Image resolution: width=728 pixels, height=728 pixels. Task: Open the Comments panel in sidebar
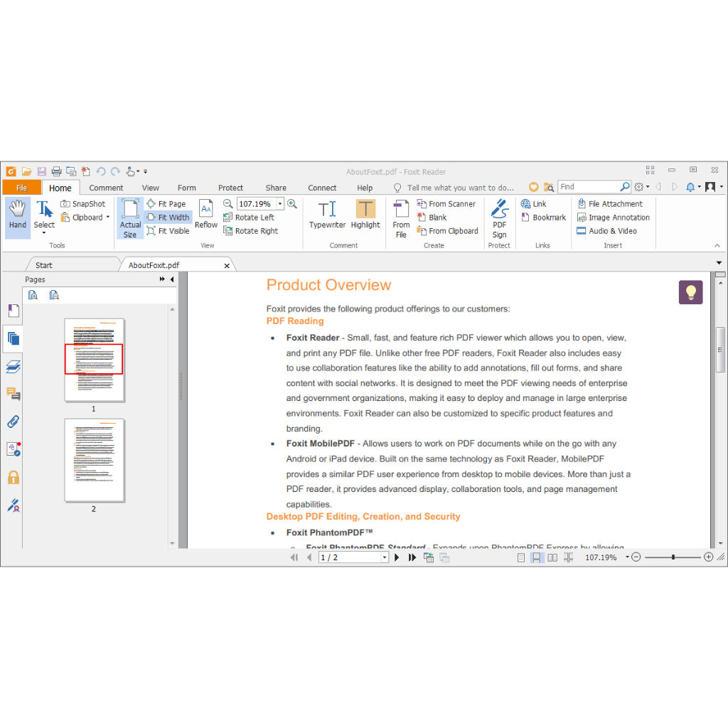pos(14,394)
